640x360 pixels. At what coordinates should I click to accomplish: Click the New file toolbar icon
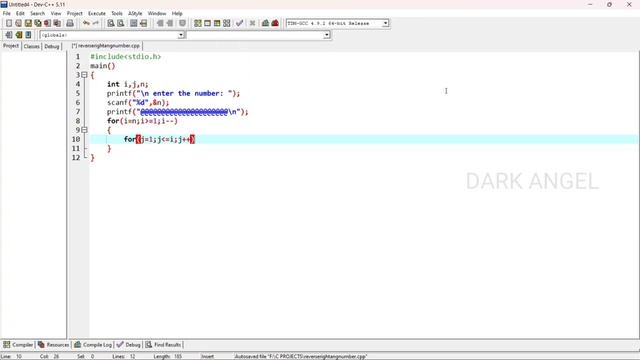point(9,23)
